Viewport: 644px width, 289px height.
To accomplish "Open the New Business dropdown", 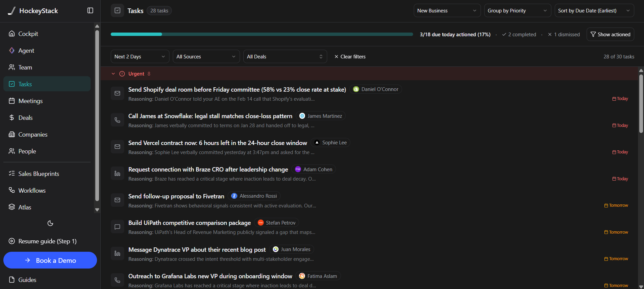I will (x=447, y=10).
